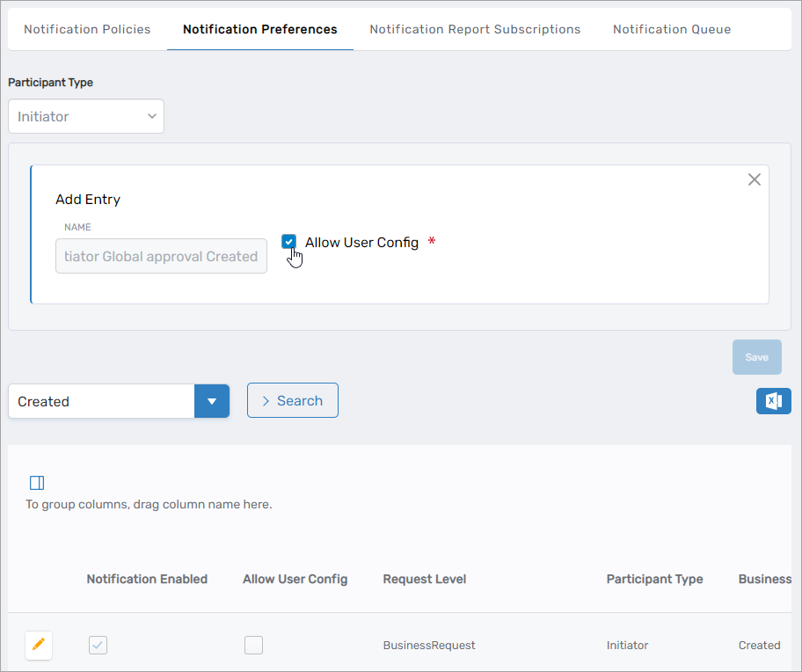The width and height of the screenshot is (802, 672).
Task: Toggle Notification Enabled checkbox in the row
Action: (x=98, y=645)
